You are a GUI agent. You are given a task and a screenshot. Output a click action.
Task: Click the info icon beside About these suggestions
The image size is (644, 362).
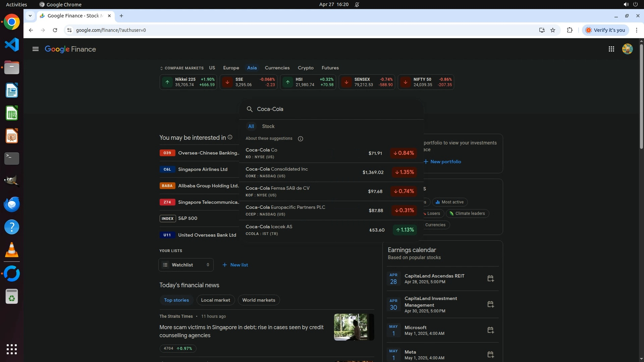point(300,139)
